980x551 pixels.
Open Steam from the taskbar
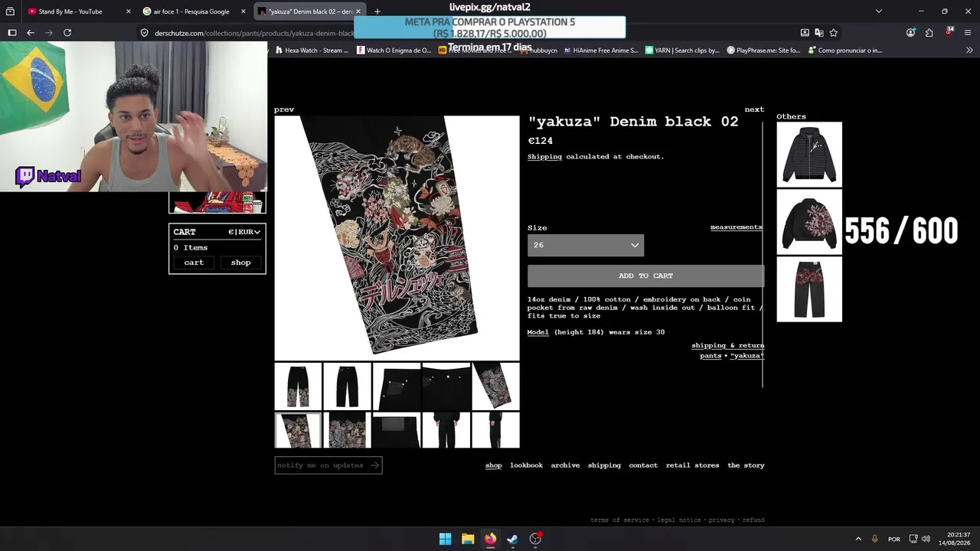coord(513,539)
